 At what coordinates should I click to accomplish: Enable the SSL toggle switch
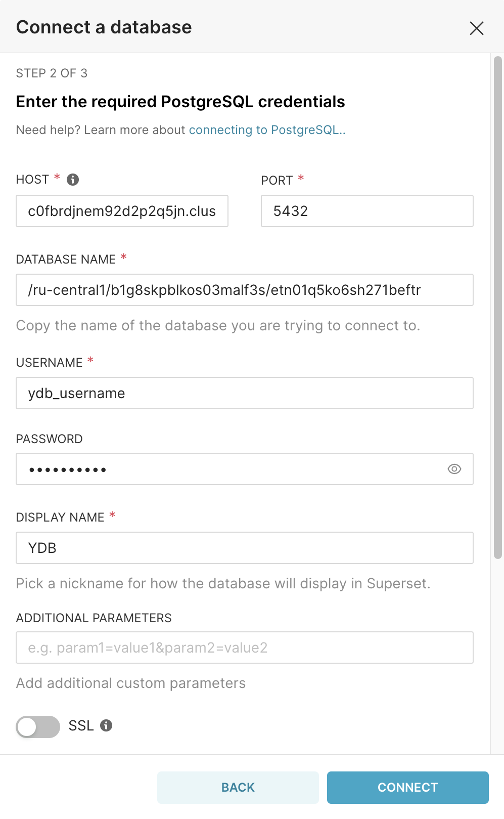(38, 726)
